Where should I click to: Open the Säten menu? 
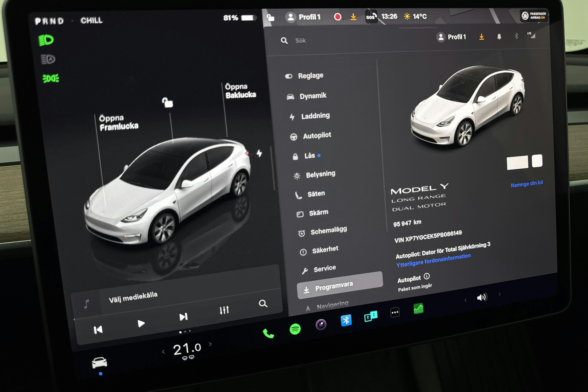tap(310, 194)
